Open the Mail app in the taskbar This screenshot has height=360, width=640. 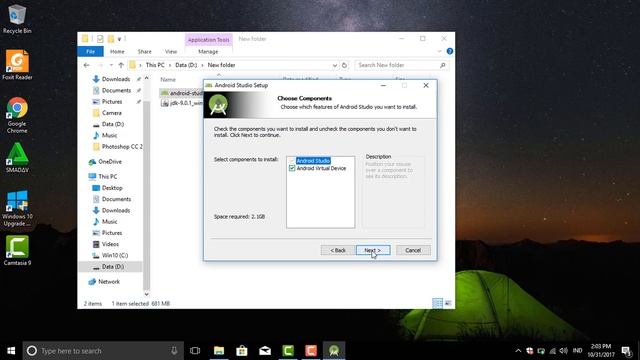tap(265, 351)
